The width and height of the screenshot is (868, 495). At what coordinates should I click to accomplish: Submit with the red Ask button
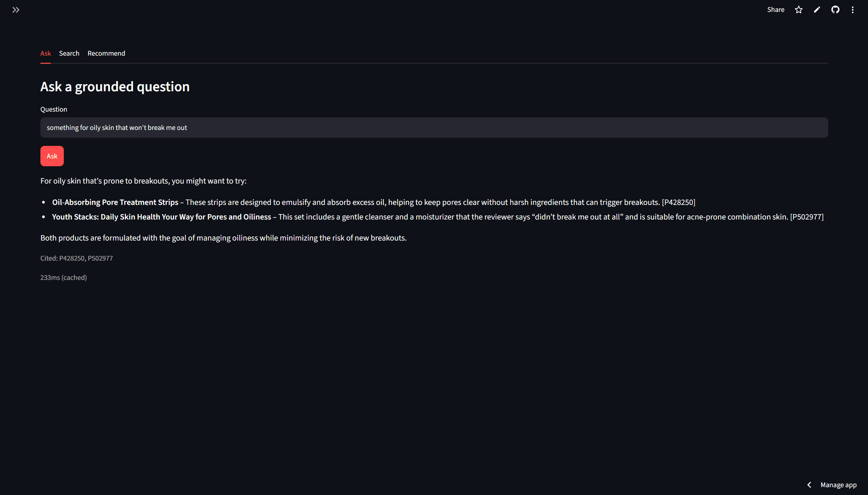(x=52, y=156)
